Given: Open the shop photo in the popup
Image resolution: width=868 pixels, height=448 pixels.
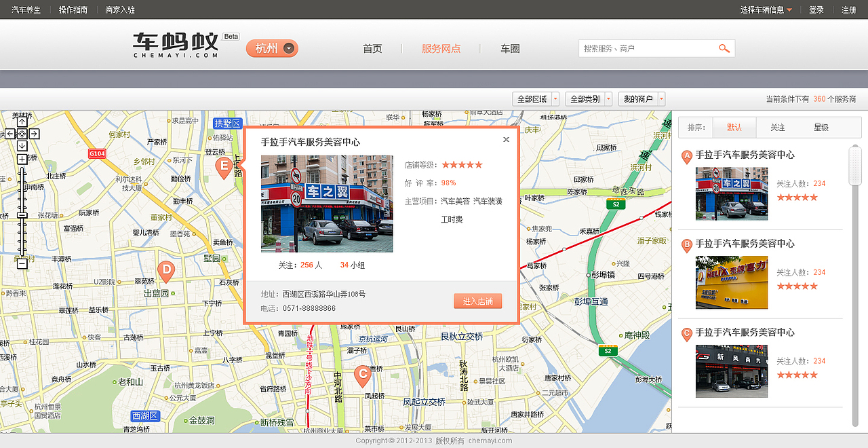Looking at the screenshot, I should (327, 204).
